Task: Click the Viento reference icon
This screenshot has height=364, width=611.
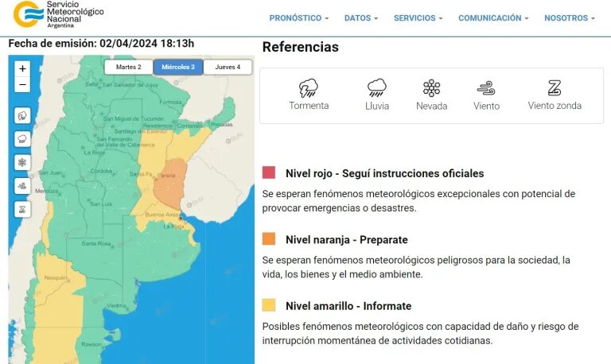Action: 486,87
